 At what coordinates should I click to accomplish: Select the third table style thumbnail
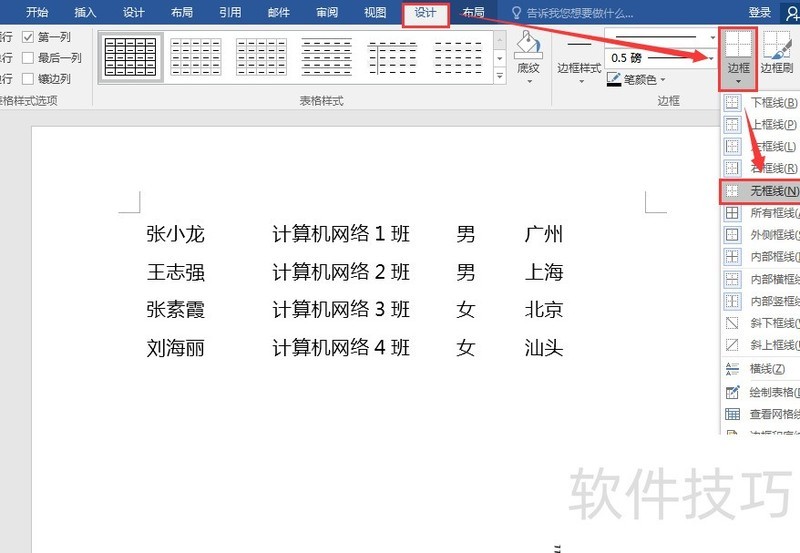[261, 57]
